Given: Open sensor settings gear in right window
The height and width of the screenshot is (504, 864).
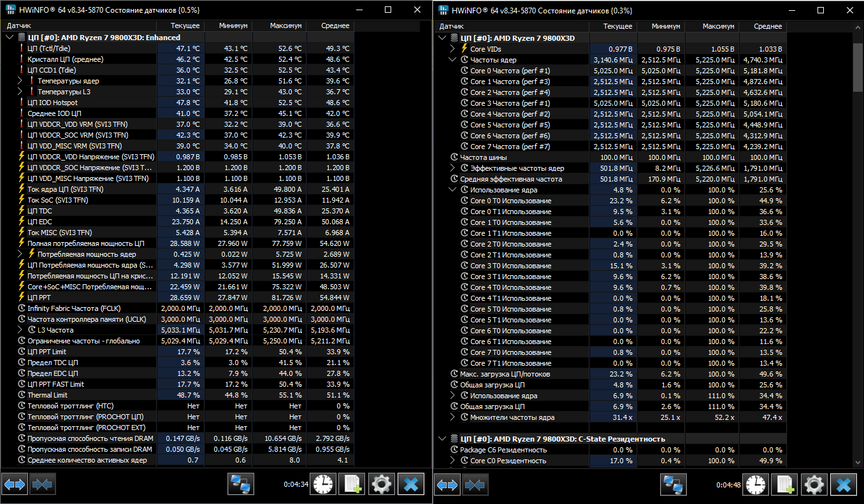Looking at the screenshot, I should [814, 484].
